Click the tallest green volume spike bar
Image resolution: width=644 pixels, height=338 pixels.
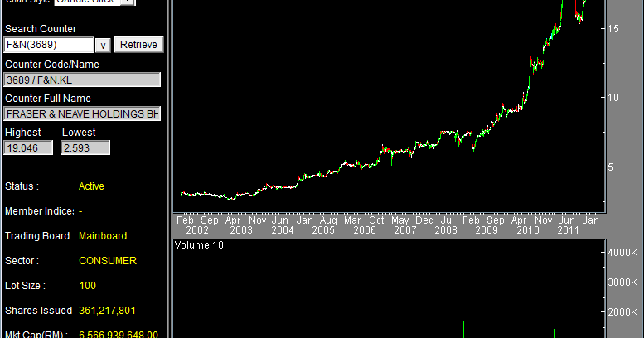pyautogui.click(x=472, y=292)
